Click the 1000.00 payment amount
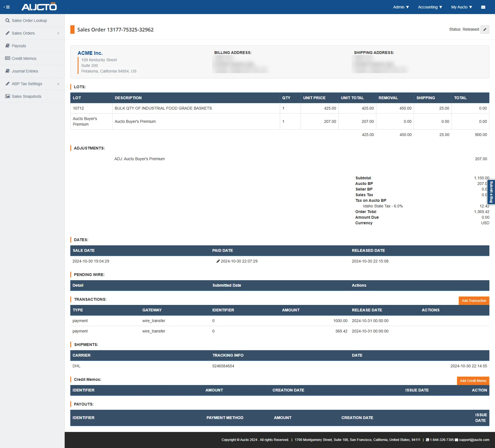The height and width of the screenshot is (448, 495). click(x=340, y=321)
